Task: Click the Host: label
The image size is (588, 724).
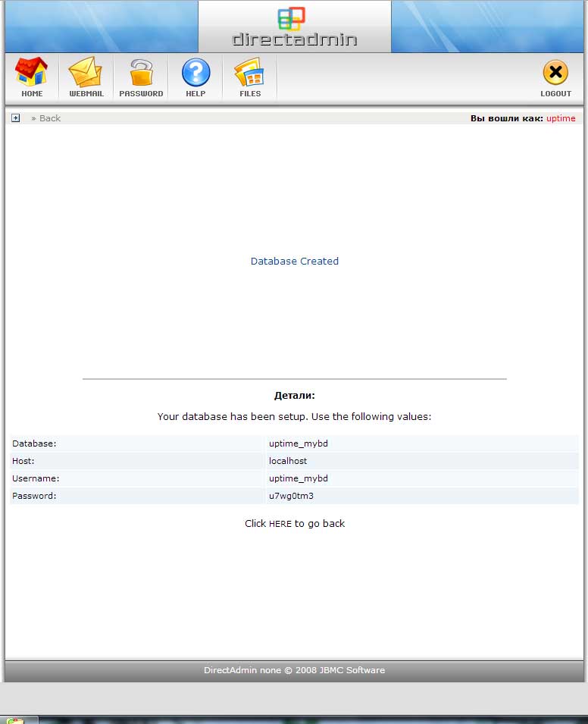Action: point(23,461)
